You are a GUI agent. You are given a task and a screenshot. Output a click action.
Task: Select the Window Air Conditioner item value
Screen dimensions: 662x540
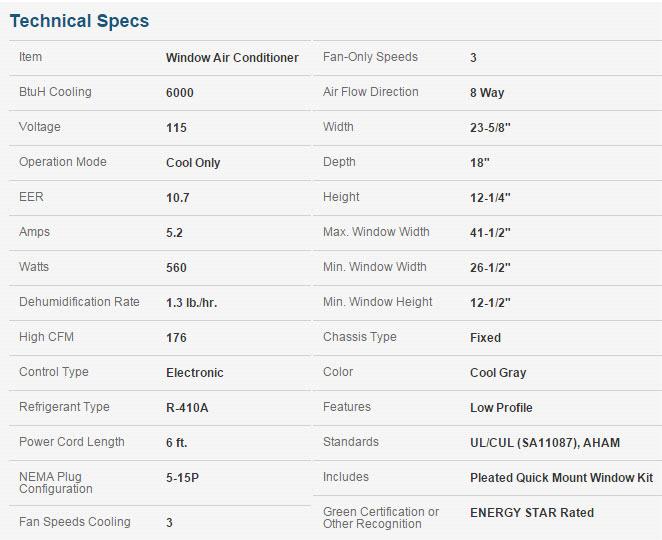coord(232,57)
